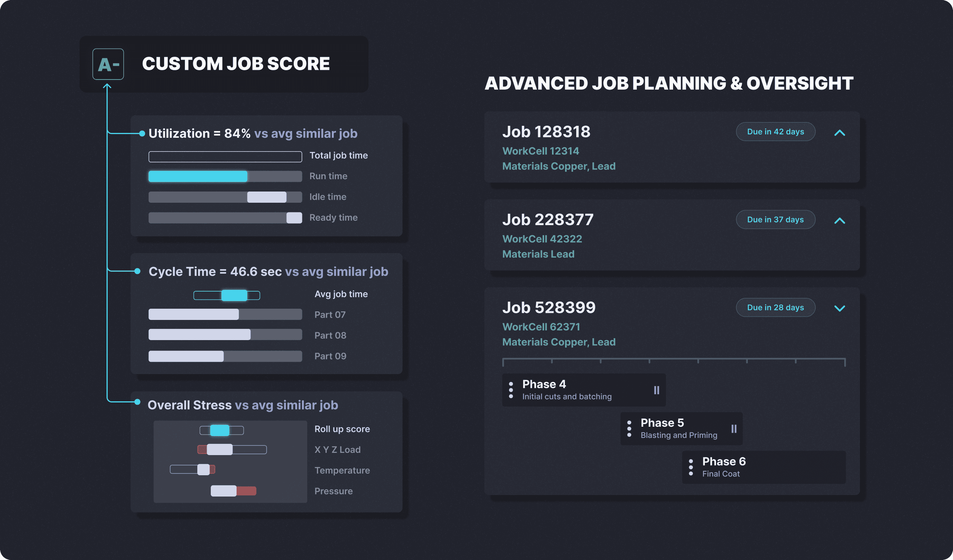This screenshot has width=953, height=560.
Task: Click the Overall Stress connector bullet dot
Action: 138,402
